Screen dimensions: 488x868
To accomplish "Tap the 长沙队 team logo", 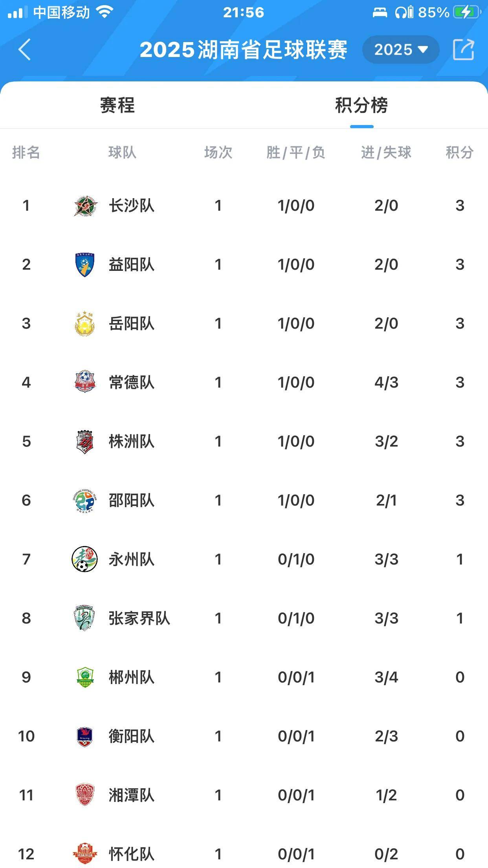I will (85, 206).
